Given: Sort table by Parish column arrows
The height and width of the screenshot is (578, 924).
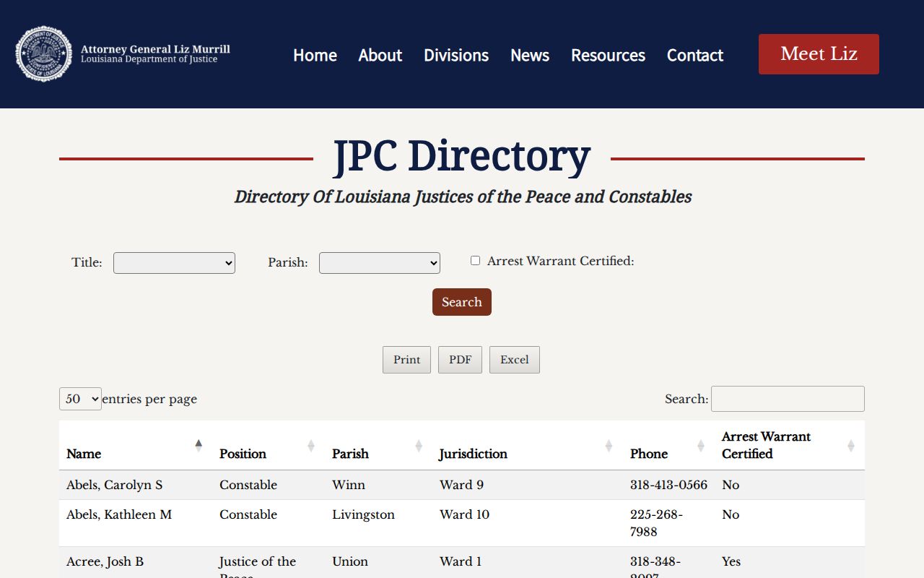Looking at the screenshot, I should coord(419,446).
